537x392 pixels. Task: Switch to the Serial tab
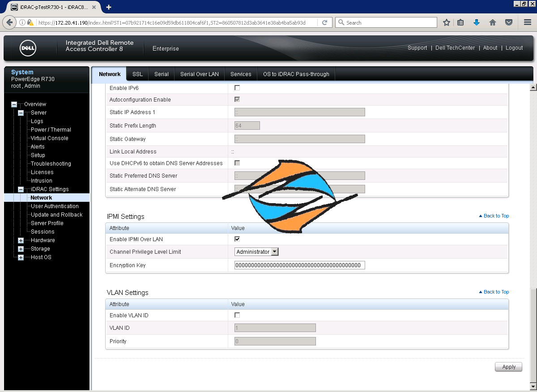(162, 74)
